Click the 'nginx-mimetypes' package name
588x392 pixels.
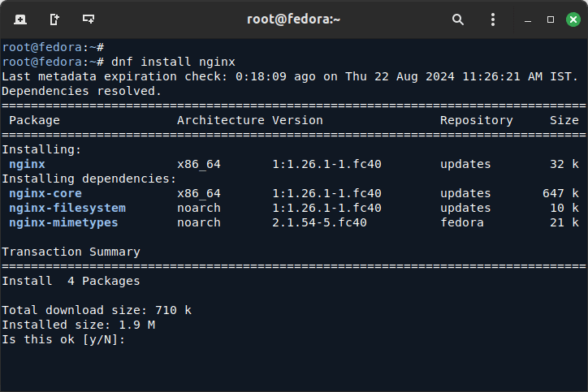(63, 222)
